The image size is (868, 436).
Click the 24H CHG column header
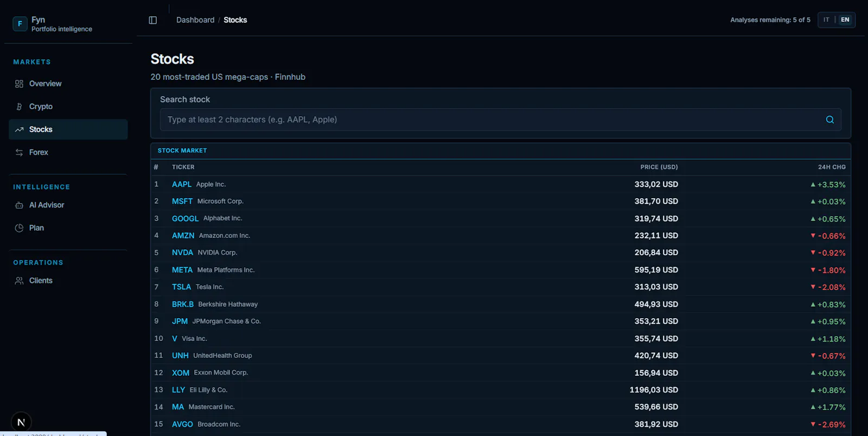832,167
